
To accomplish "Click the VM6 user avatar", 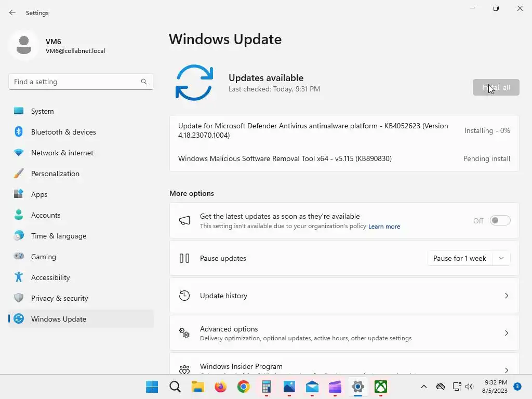I will pyautogui.click(x=24, y=45).
